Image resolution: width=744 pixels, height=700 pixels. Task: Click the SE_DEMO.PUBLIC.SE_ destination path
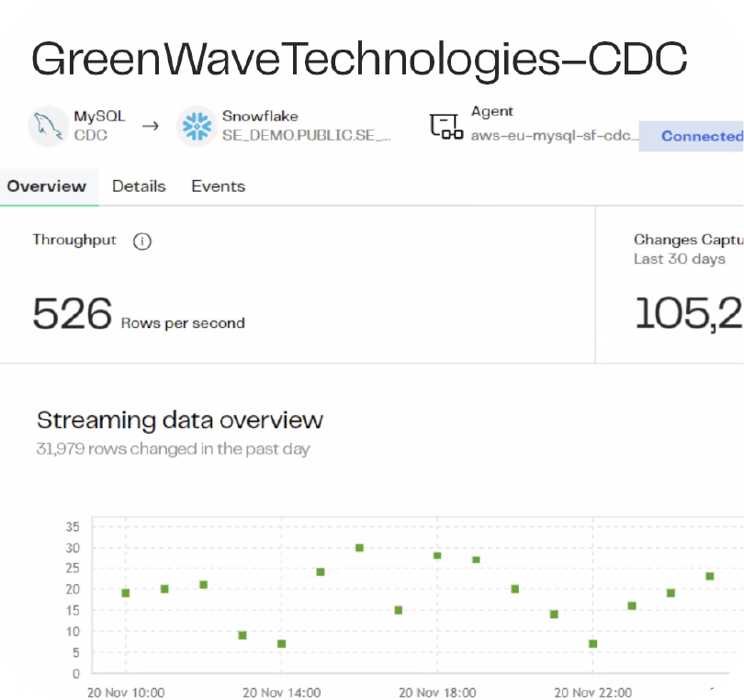tap(307, 135)
